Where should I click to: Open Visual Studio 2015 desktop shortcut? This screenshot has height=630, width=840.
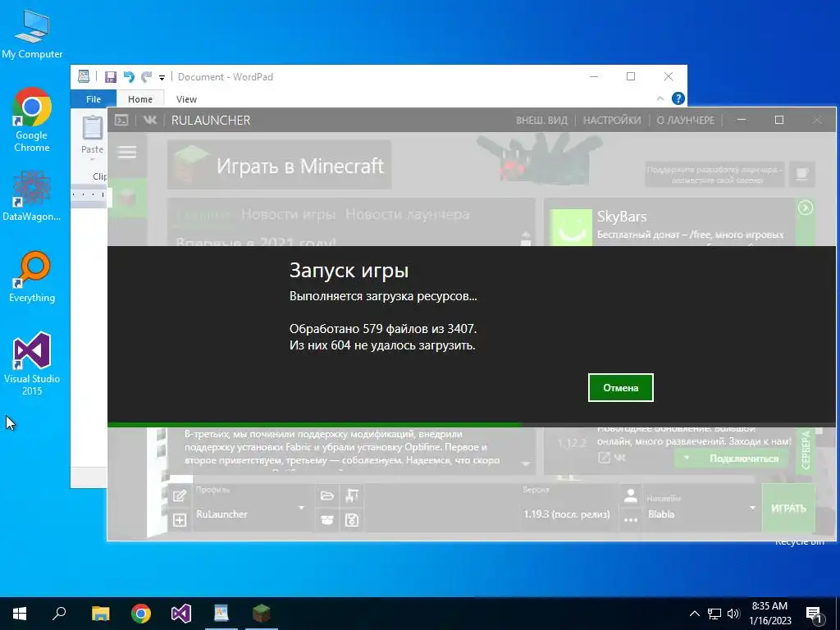pyautogui.click(x=32, y=364)
